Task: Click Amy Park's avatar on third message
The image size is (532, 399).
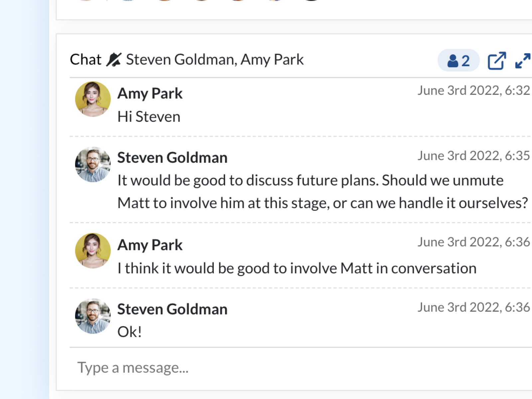Action: pyautogui.click(x=93, y=251)
